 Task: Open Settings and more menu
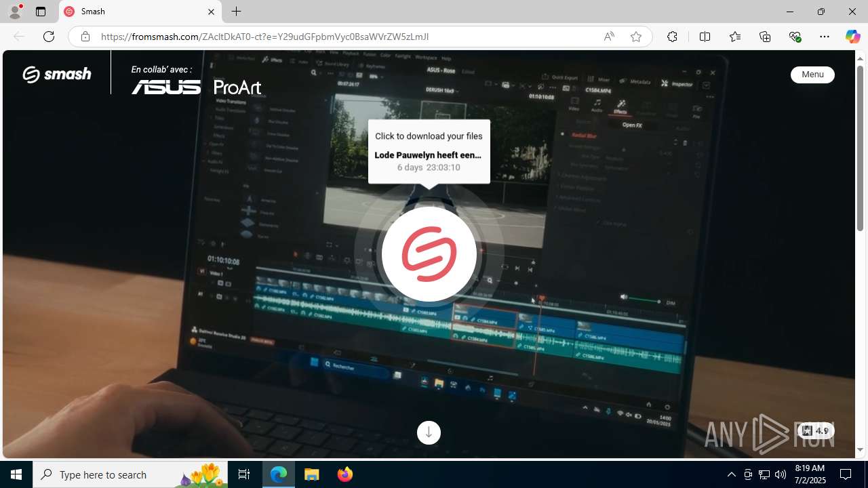(x=825, y=37)
